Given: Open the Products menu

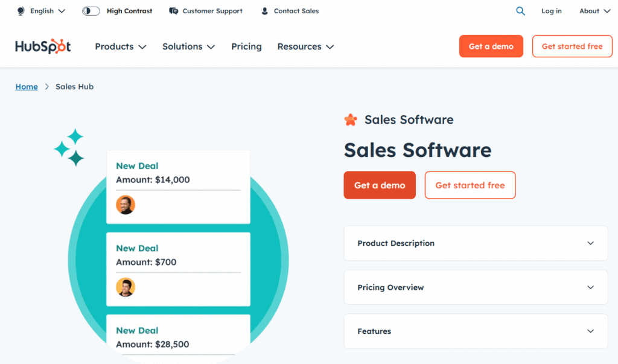Looking at the screenshot, I should tap(120, 46).
